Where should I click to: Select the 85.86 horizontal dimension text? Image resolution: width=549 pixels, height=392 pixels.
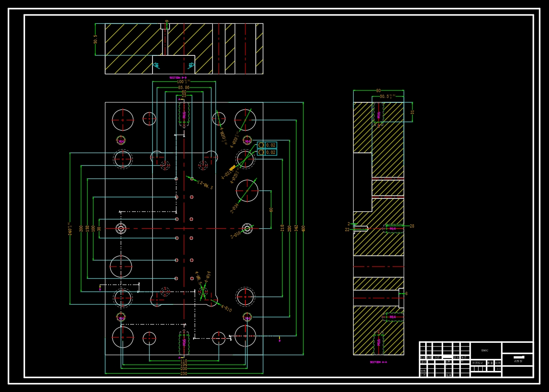184,88
